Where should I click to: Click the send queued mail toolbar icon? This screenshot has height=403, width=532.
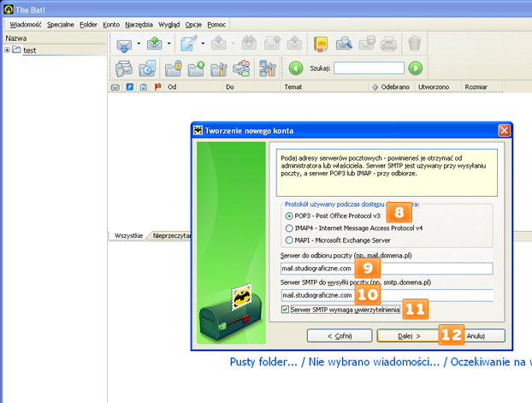tap(154, 44)
